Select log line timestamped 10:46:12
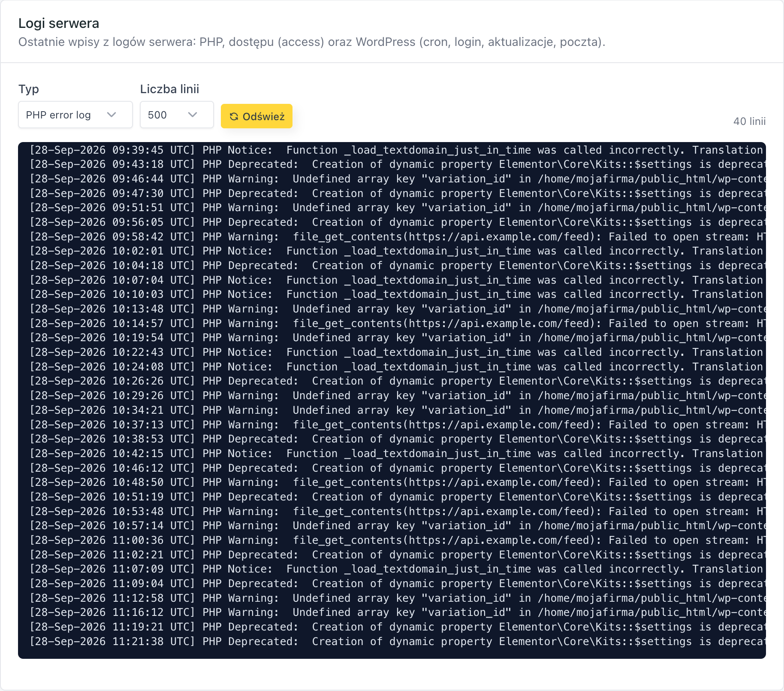The width and height of the screenshot is (784, 691). tap(398, 468)
